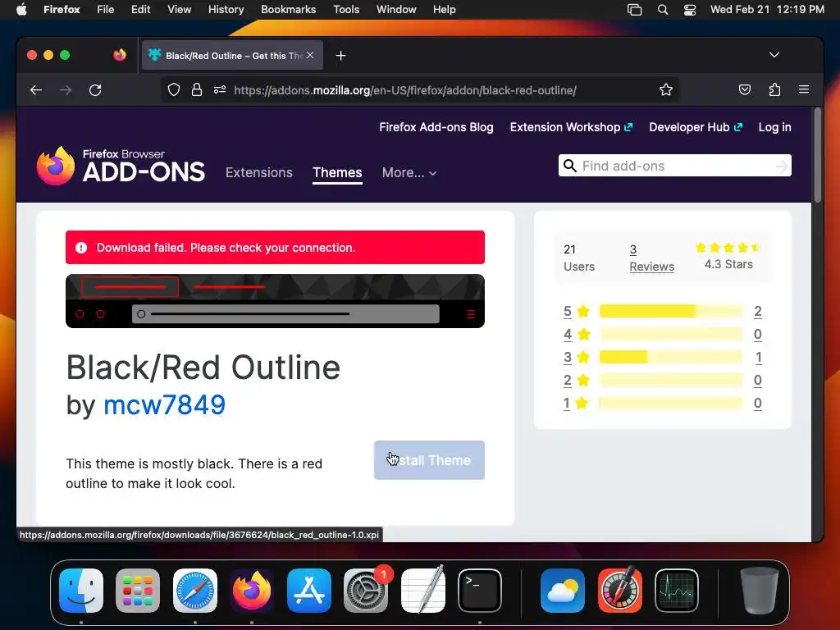This screenshot has width=840, height=630.
Task: Open tracking protection shield icon
Action: [174, 90]
